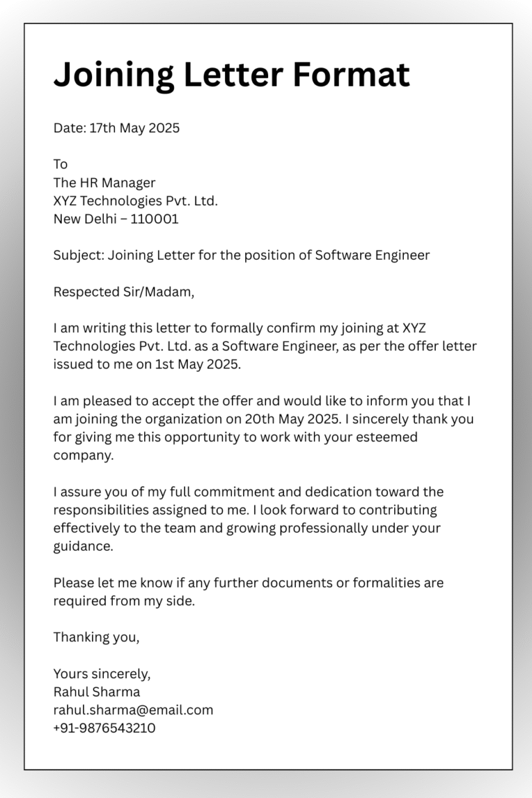
Task: Click the sender name "Rahul Sharma"
Action: (96, 691)
